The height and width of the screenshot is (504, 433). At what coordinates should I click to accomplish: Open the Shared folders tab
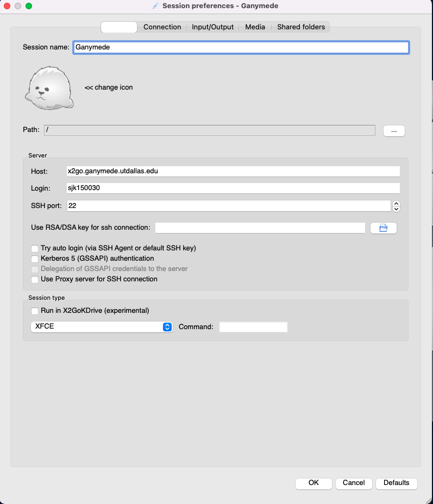coord(301,27)
